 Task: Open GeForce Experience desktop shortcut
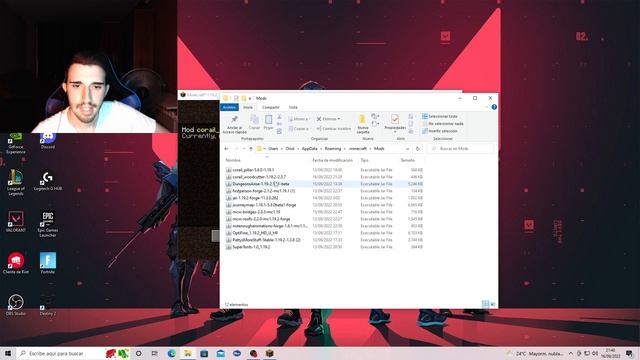tap(16, 143)
